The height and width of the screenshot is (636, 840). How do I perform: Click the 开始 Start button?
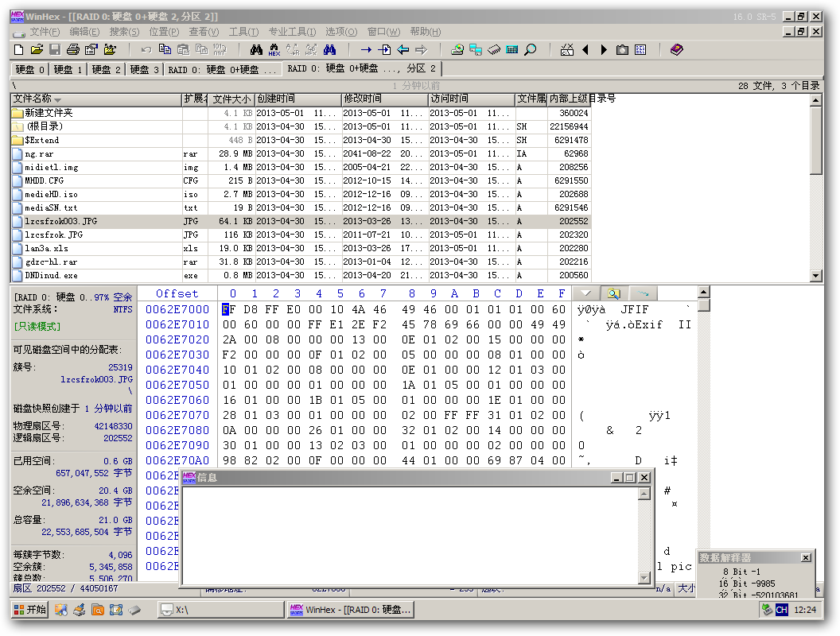tap(29, 610)
